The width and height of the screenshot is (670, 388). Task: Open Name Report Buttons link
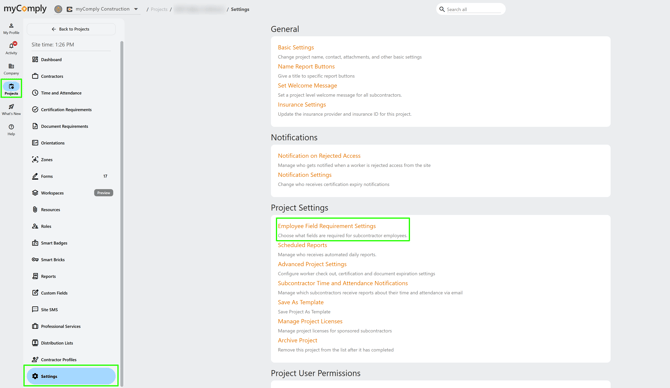click(306, 66)
